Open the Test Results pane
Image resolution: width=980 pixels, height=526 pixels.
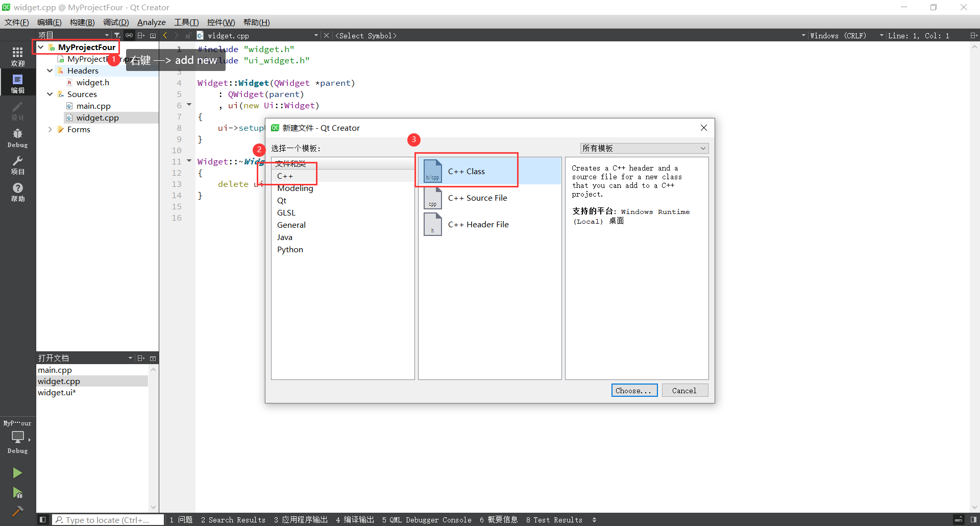point(554,520)
